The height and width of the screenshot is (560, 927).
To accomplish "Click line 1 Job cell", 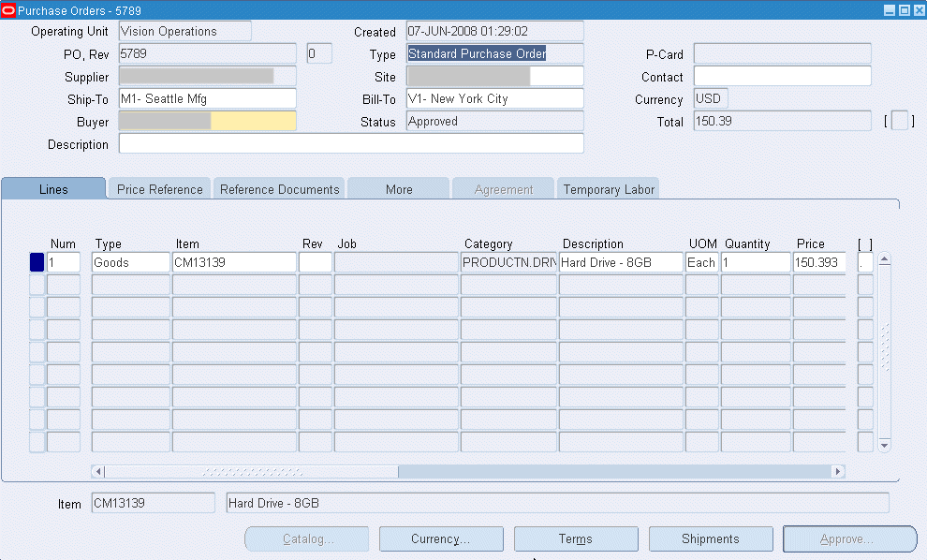I will click(396, 262).
